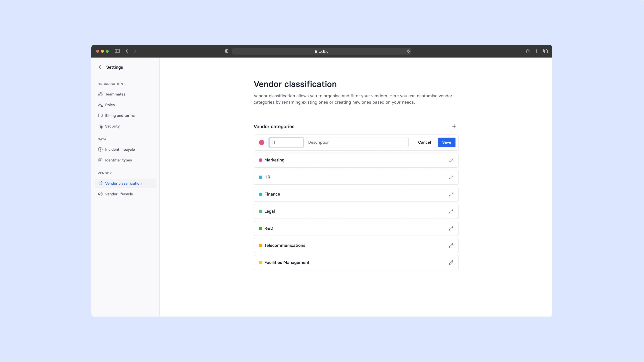Navigate to Incident lifecycle

(120, 149)
